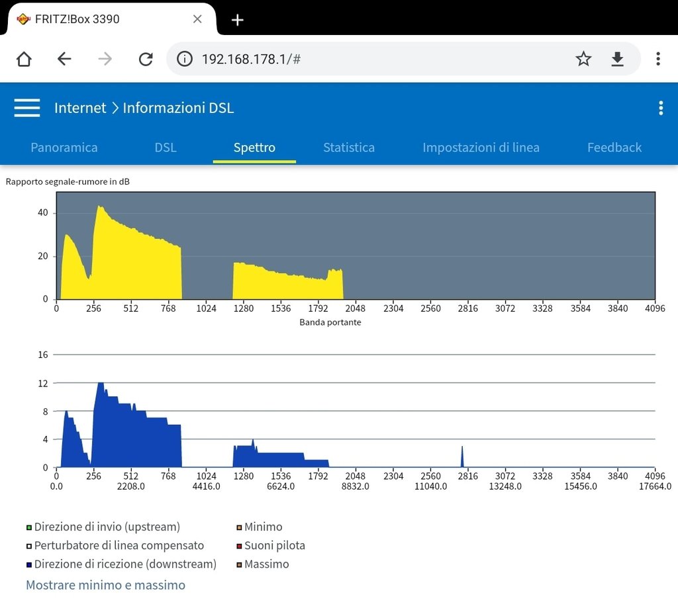Reload the current page
Screen dimensions: 678x616
click(x=146, y=60)
